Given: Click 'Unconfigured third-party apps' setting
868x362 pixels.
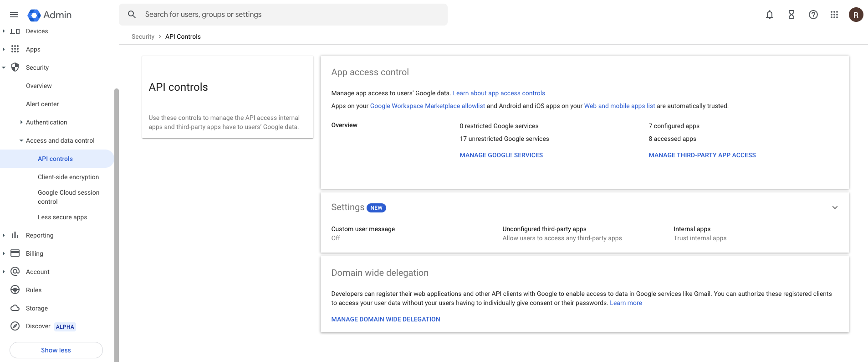Looking at the screenshot, I should 544,229.
